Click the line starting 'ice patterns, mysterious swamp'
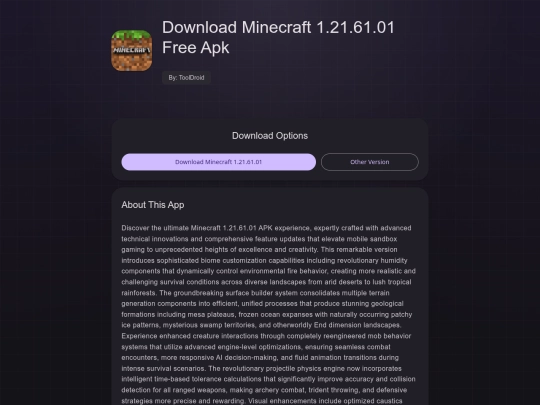Image resolution: width=540 pixels, height=405 pixels. [x=261, y=325]
